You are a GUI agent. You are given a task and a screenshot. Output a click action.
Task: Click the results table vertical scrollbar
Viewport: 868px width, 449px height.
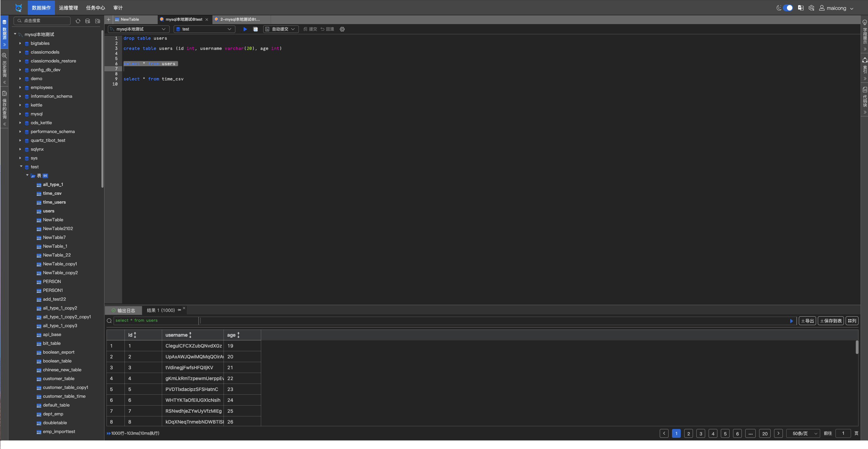(x=857, y=347)
